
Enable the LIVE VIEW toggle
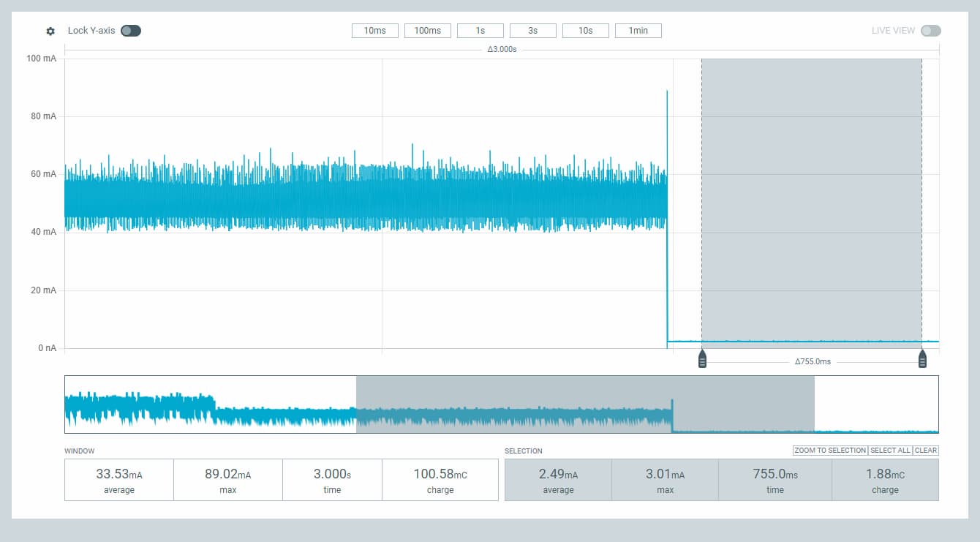931,31
